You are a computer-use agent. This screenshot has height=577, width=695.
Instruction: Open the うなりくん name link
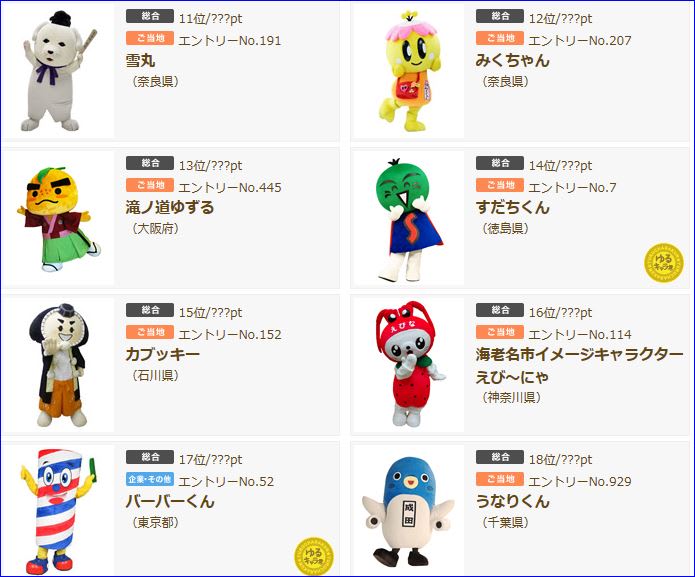click(512, 501)
